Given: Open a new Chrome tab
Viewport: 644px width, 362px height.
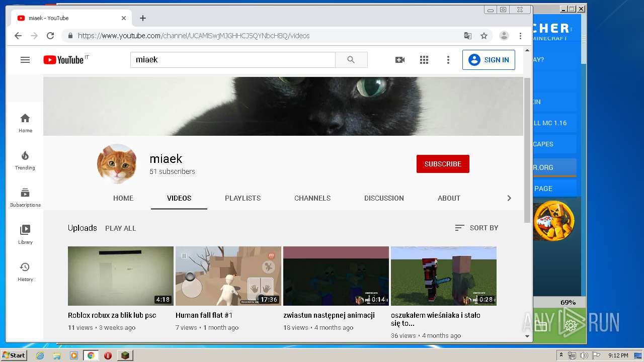Looking at the screenshot, I should [x=143, y=18].
